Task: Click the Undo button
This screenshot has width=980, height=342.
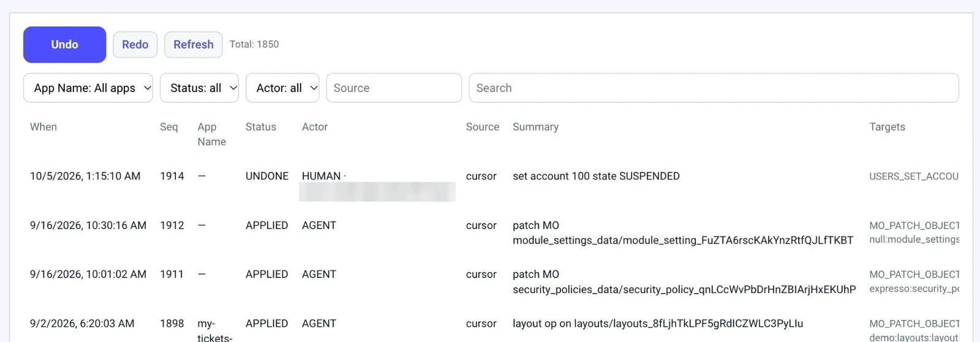Action: pos(64,45)
